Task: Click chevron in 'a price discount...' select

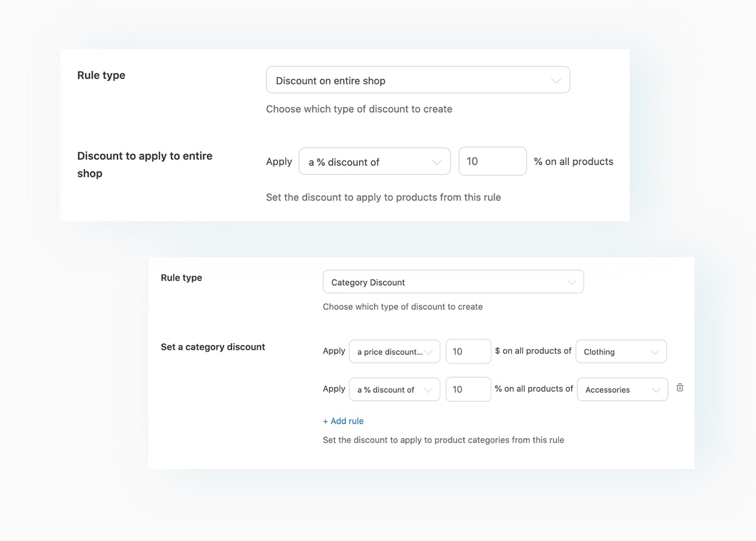Action: 429,352
